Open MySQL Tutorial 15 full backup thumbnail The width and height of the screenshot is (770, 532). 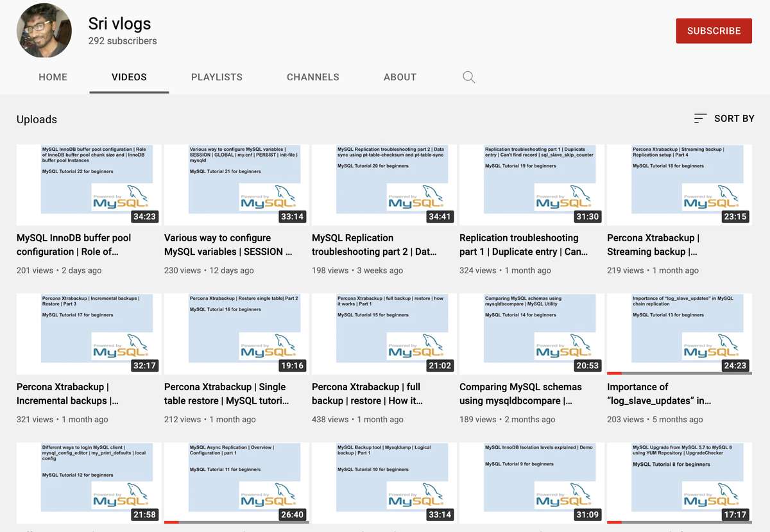coord(383,334)
